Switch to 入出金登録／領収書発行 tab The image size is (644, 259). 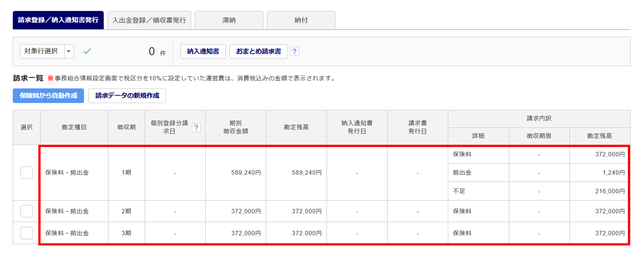click(x=149, y=20)
